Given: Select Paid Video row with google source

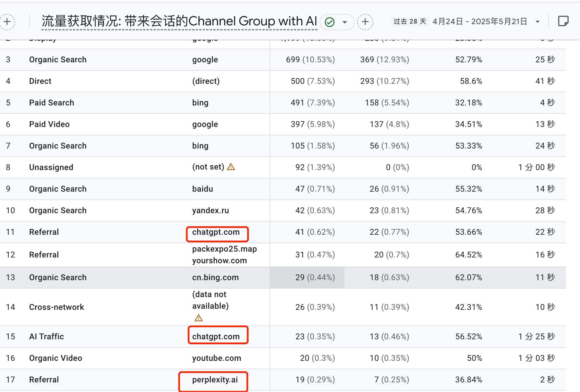Looking at the screenshot, I should point(49,124).
